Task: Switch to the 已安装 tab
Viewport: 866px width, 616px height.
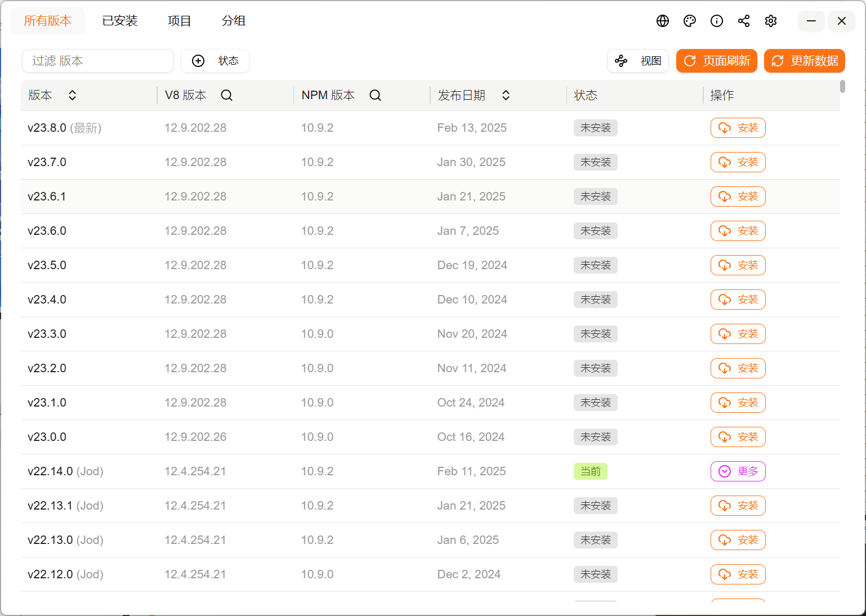Action: click(x=120, y=21)
